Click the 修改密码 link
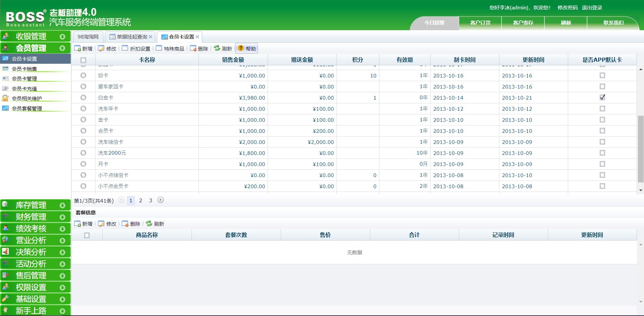Screen dimensions: 644x316 click(x=568, y=7)
